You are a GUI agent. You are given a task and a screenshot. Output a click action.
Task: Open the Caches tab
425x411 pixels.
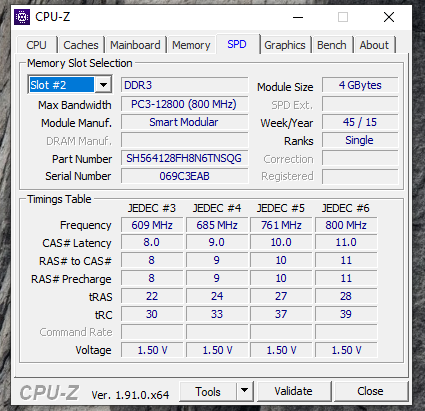pos(81,45)
